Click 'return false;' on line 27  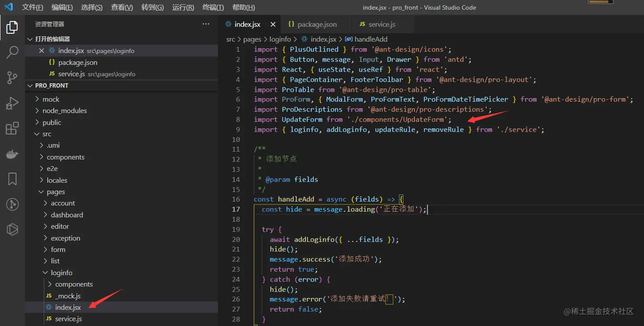coord(296,309)
